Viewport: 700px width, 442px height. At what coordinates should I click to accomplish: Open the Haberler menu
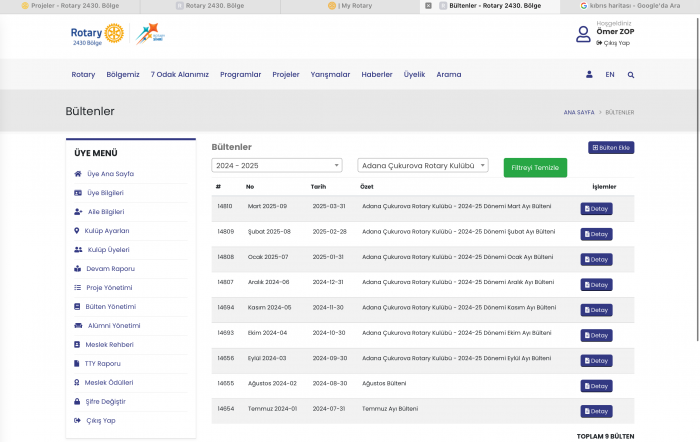(x=377, y=75)
